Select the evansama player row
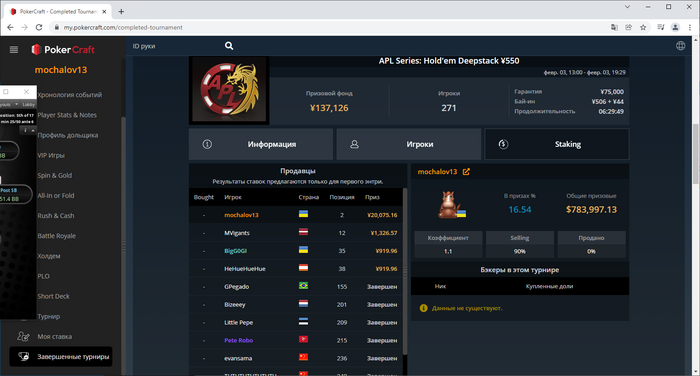The image size is (700, 376). click(x=296, y=358)
